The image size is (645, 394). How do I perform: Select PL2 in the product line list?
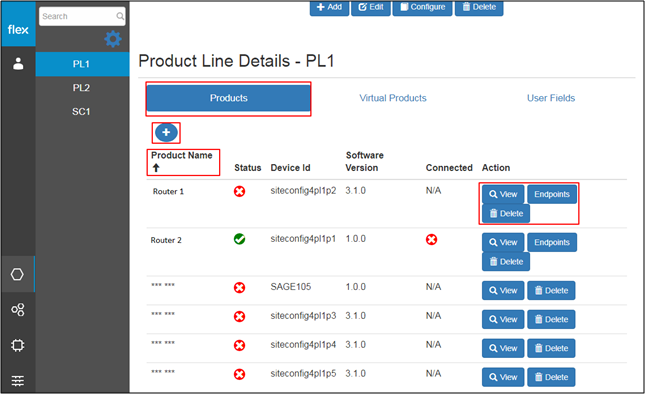(x=81, y=88)
